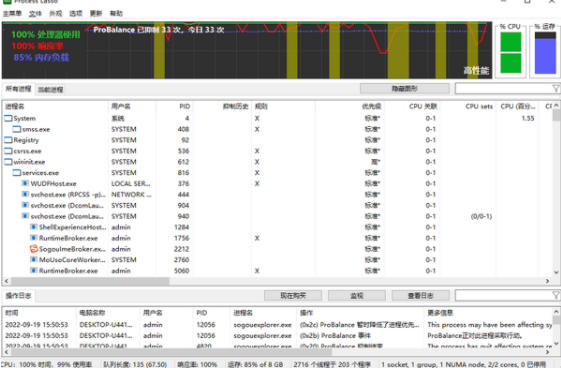
Task: Select the services.exe row
Action: (277, 173)
